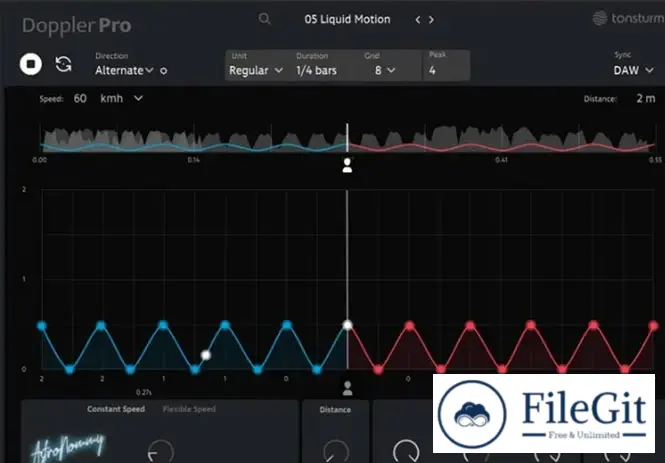The height and width of the screenshot is (463, 665).
Task: Click the Distance 2 m value
Action: (645, 98)
